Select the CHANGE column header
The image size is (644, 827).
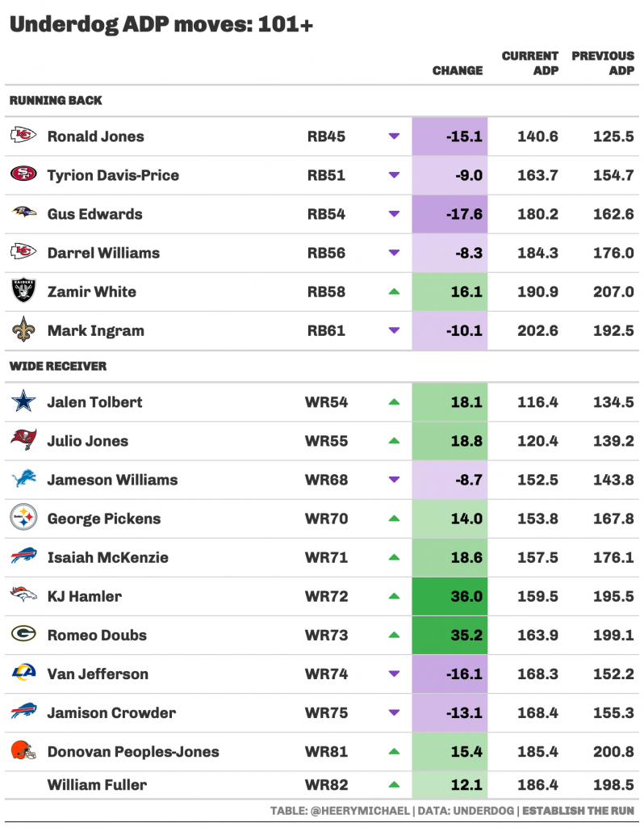pos(458,71)
